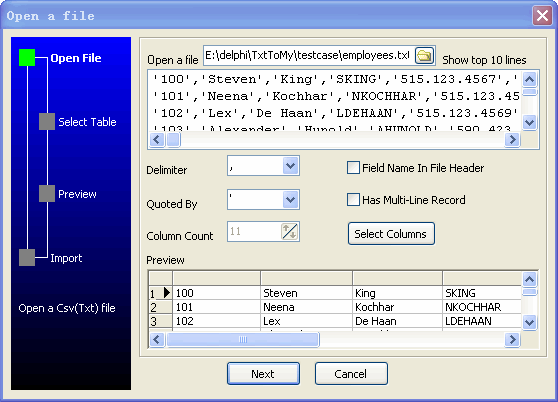Click cell 'Lex' in the preview grid
The image size is (558, 402).
point(306,321)
